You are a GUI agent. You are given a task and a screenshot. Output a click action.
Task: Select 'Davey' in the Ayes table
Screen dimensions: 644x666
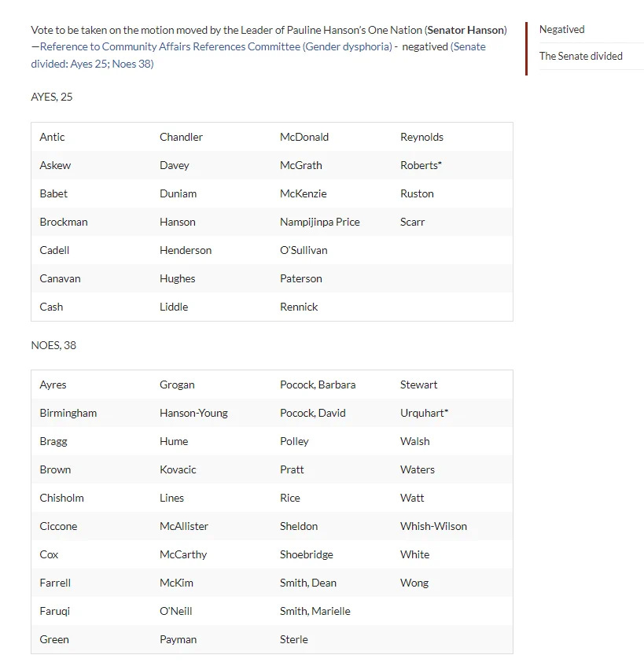tap(175, 165)
